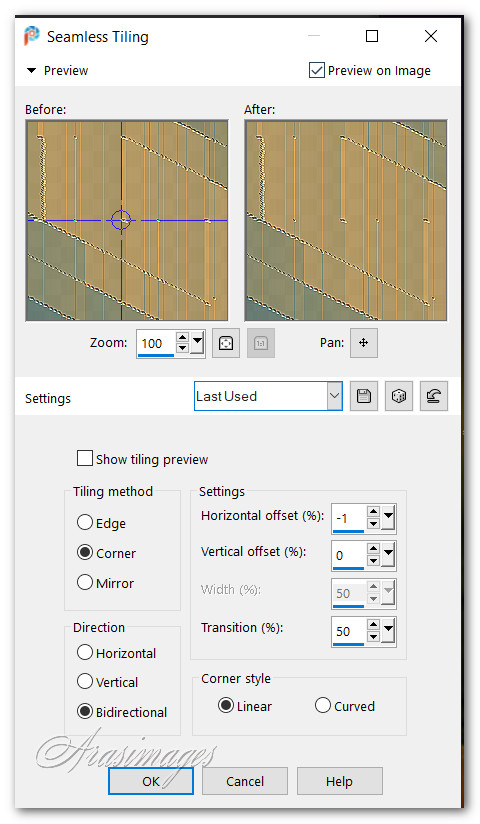Toggle Preview on Image checkbox
The image size is (480, 824).
point(316,70)
